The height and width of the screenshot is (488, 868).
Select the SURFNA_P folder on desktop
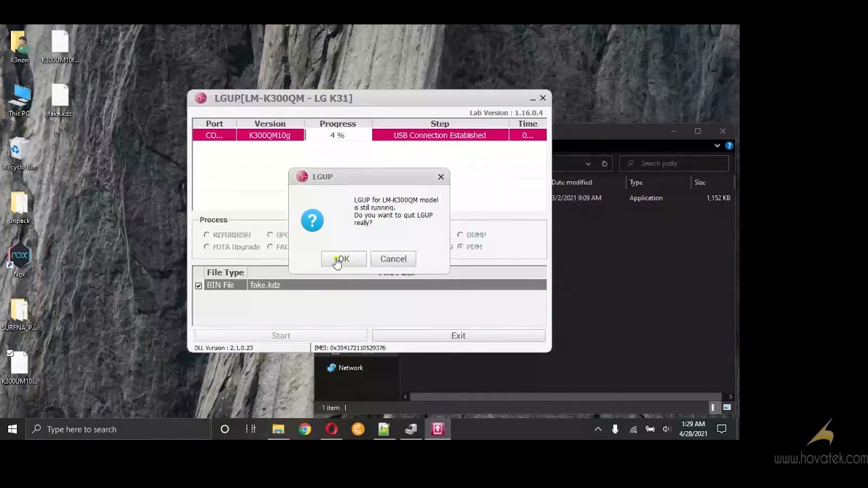point(19,314)
